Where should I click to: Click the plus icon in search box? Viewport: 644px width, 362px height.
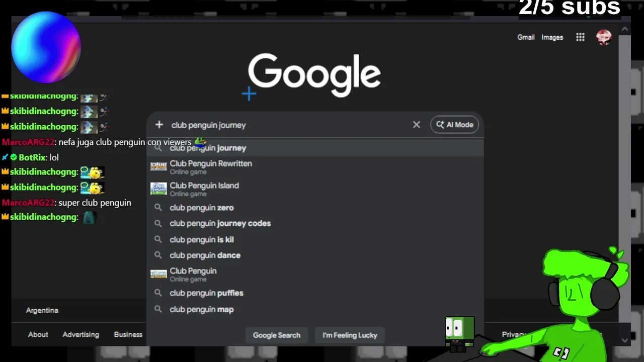pyautogui.click(x=159, y=125)
